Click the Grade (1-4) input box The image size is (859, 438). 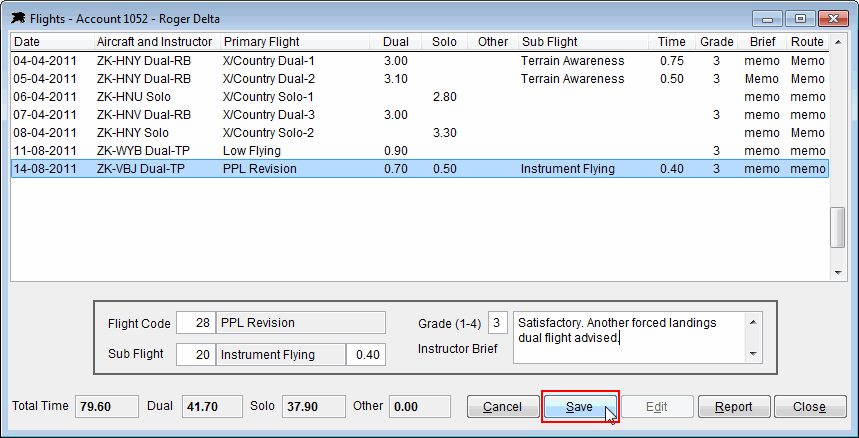coord(497,323)
